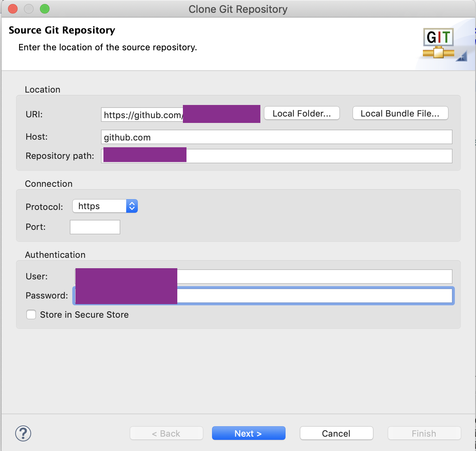Screen dimensions: 476x451
Task: Focus the URI text field
Action: click(x=142, y=115)
